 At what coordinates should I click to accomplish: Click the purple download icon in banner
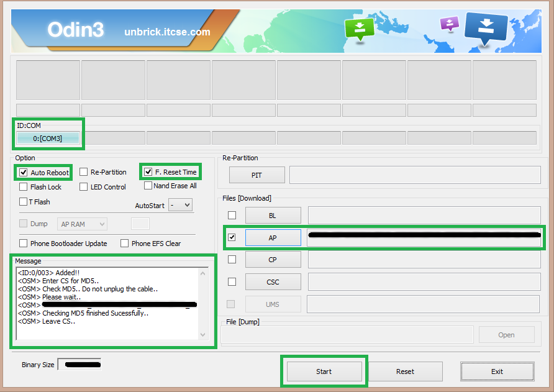click(450, 24)
